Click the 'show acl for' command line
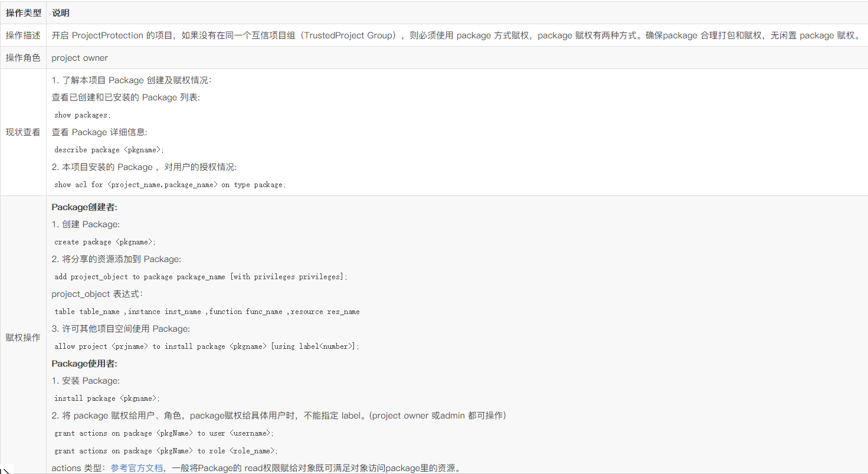The width and height of the screenshot is (868, 474). click(x=170, y=185)
